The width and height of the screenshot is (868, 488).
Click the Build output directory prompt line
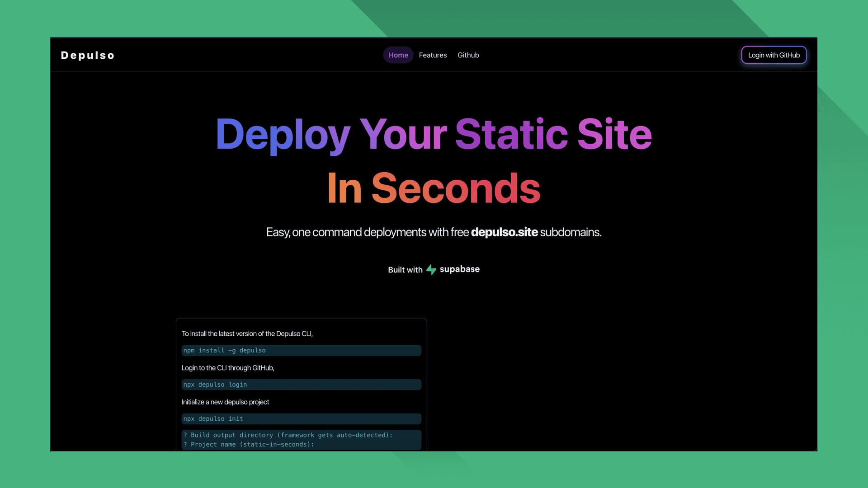[x=288, y=435]
